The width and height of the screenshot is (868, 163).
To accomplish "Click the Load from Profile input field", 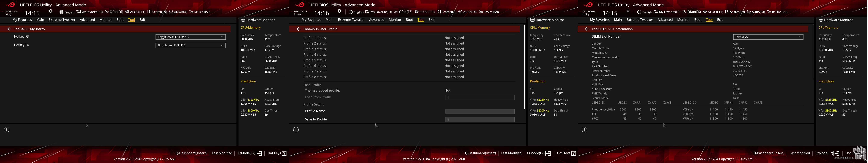I will click(480, 97).
